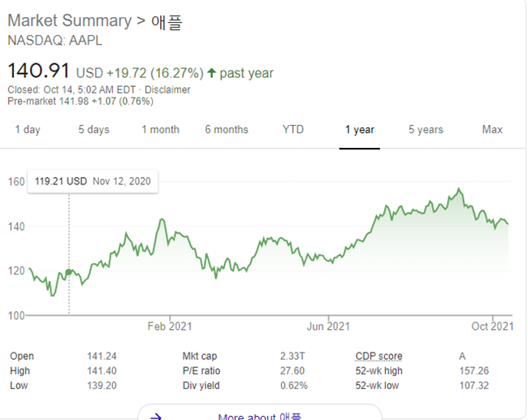Image resolution: width=528 pixels, height=420 pixels.
Task: Click the Oct 2021 axis label
Action: pyautogui.click(x=492, y=327)
